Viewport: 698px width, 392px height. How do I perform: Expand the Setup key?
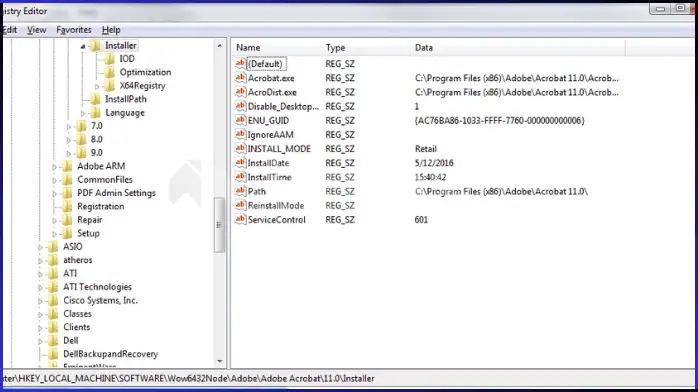pyautogui.click(x=54, y=234)
